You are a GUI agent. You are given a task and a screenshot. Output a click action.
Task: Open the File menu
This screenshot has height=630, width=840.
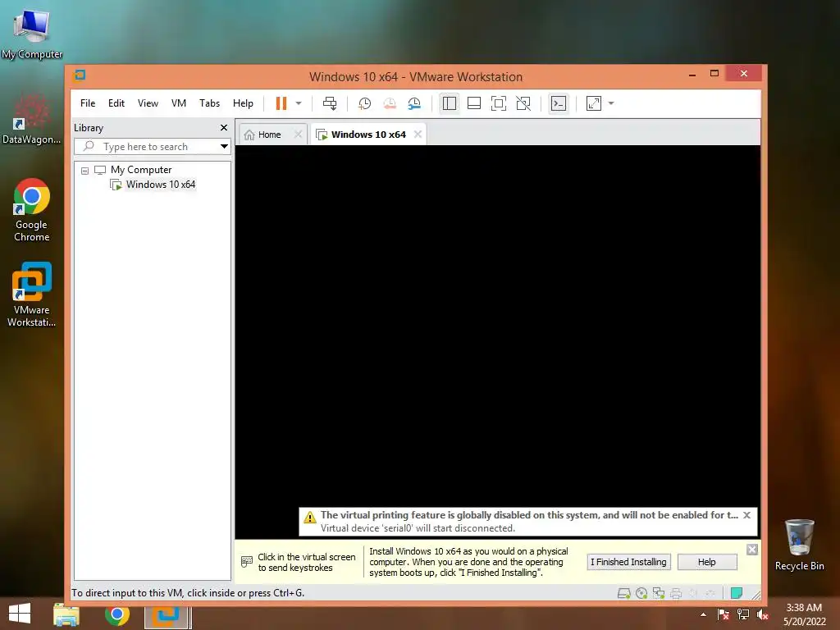[88, 103]
